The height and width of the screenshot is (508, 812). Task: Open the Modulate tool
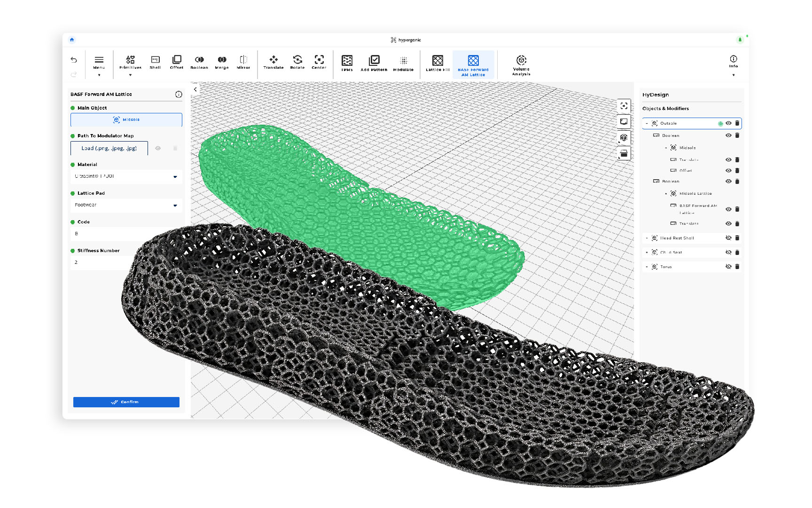pos(403,63)
